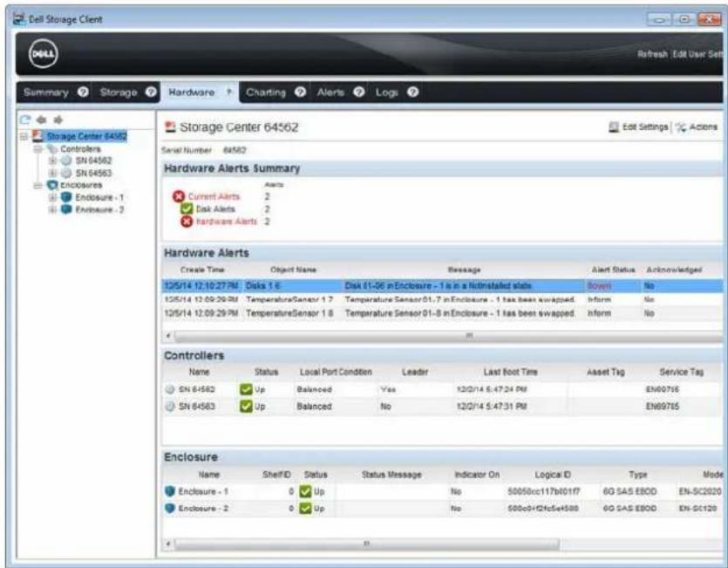The image size is (728, 568).
Task: Open help icon next to Summary tab
Action: [83, 92]
